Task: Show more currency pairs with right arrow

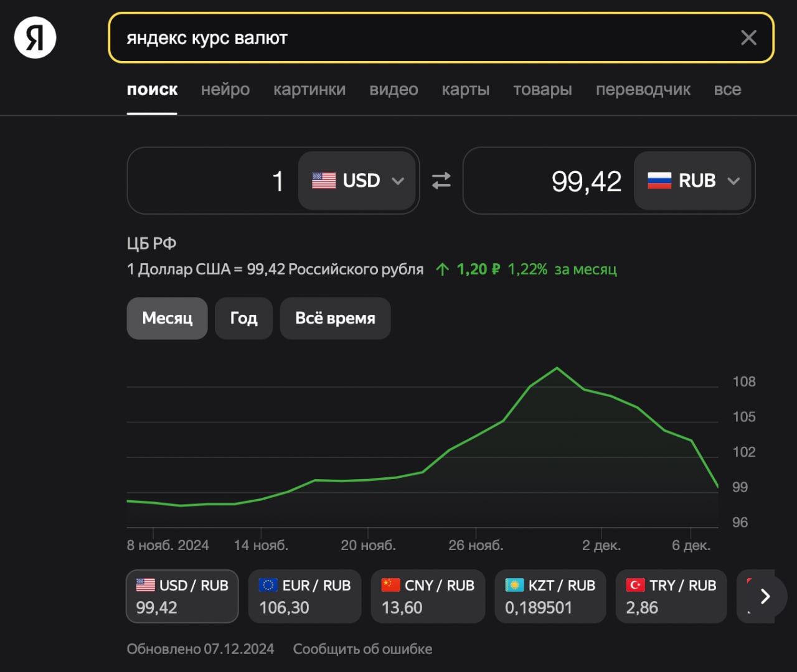Action: [x=765, y=597]
